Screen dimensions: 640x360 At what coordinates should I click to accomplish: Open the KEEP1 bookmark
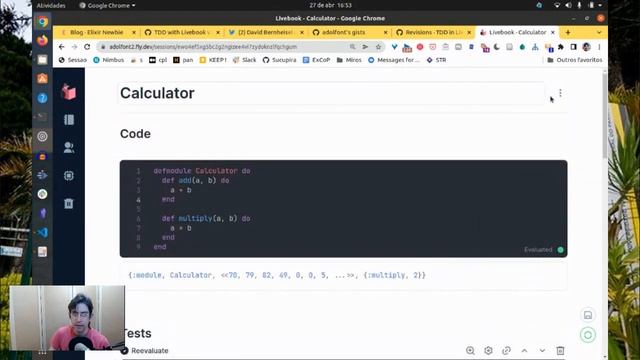coord(213,60)
